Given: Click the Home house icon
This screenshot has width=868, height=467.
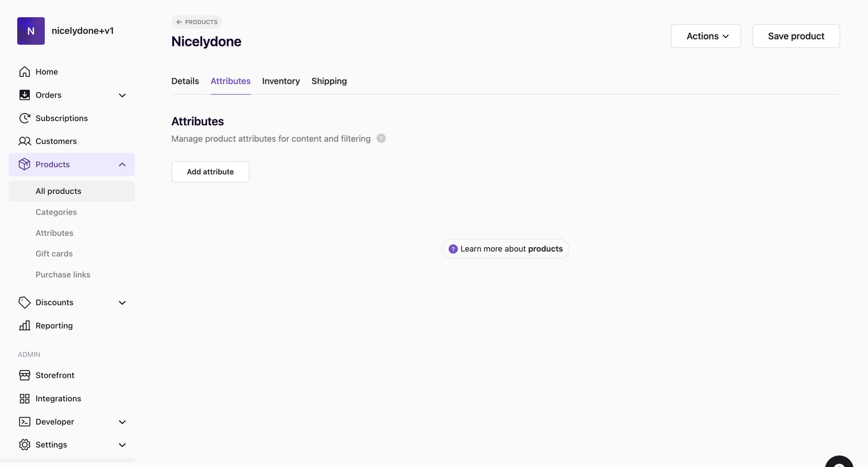Looking at the screenshot, I should point(25,72).
